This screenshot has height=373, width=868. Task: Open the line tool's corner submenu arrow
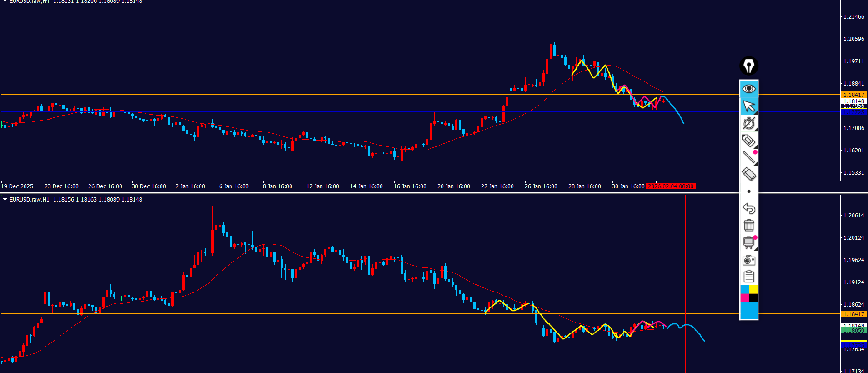(x=755, y=163)
